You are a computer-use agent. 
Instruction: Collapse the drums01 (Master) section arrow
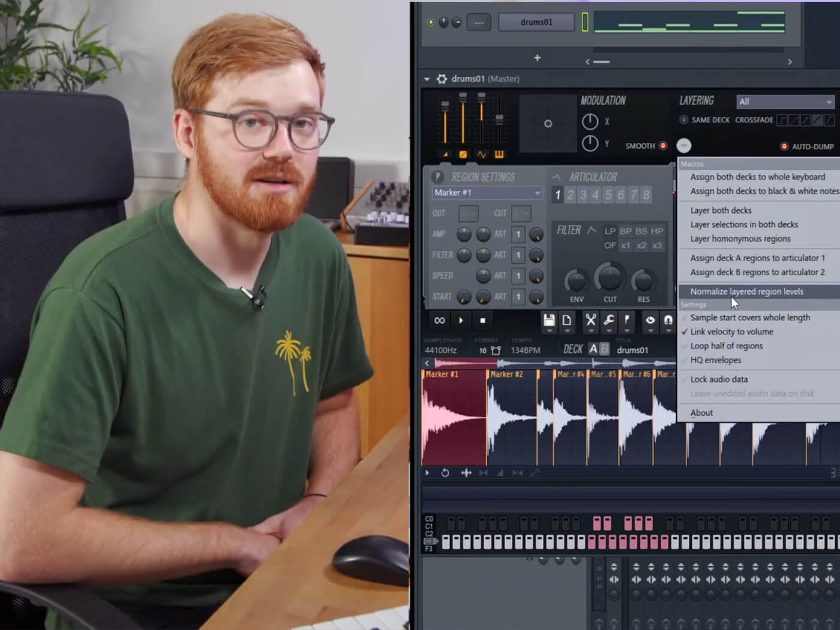[x=427, y=79]
